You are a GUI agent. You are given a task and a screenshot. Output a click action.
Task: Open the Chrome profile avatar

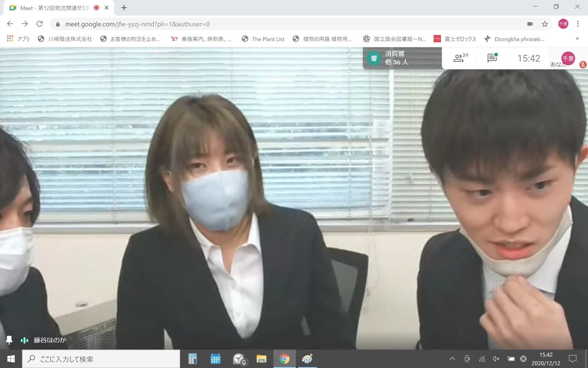563,24
